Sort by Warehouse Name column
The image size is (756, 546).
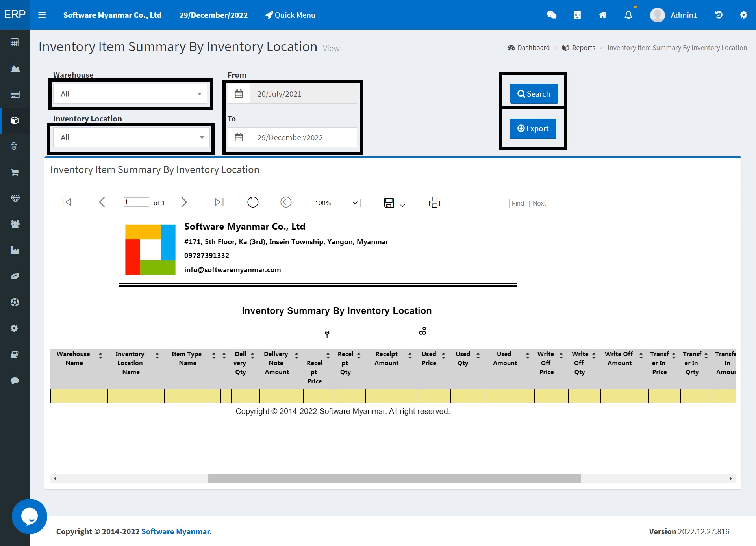[x=100, y=356]
